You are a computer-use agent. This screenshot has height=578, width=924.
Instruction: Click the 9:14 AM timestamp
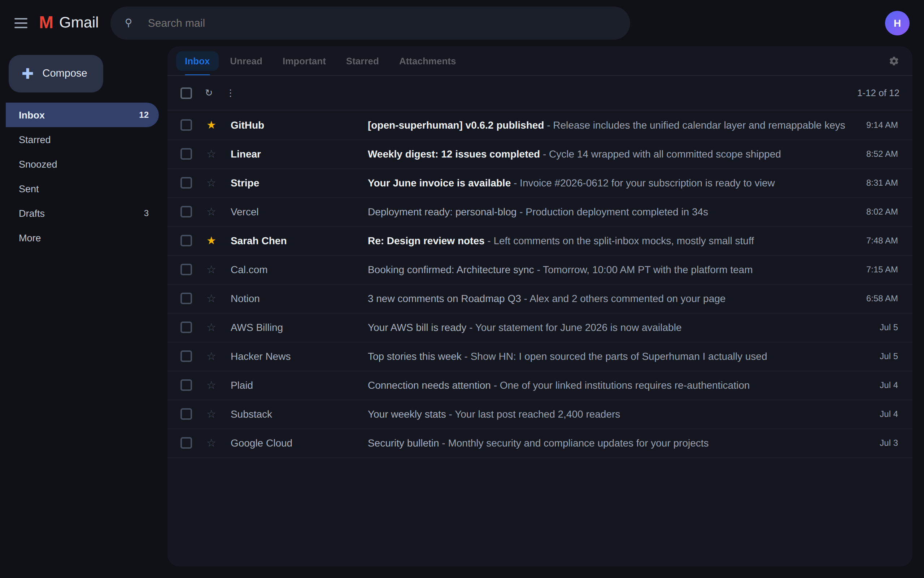(x=882, y=125)
